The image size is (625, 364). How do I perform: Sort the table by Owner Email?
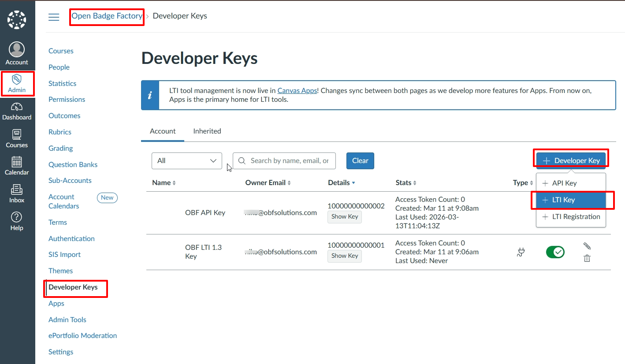click(x=268, y=183)
